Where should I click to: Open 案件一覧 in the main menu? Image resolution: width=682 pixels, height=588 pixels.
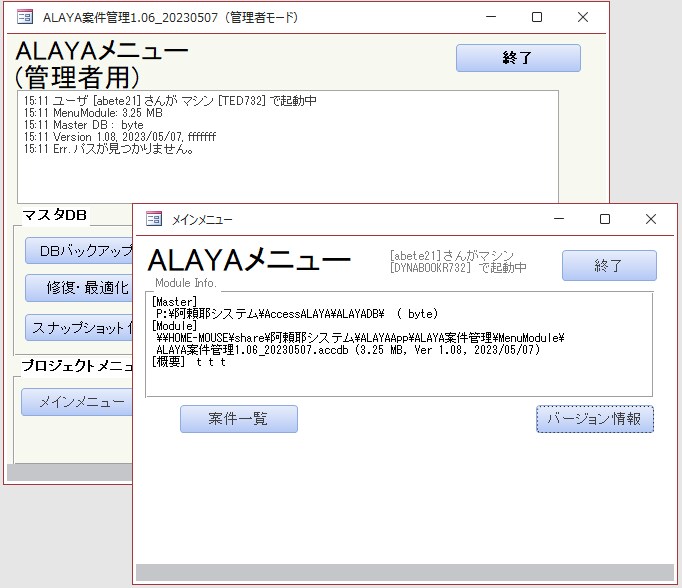(239, 419)
